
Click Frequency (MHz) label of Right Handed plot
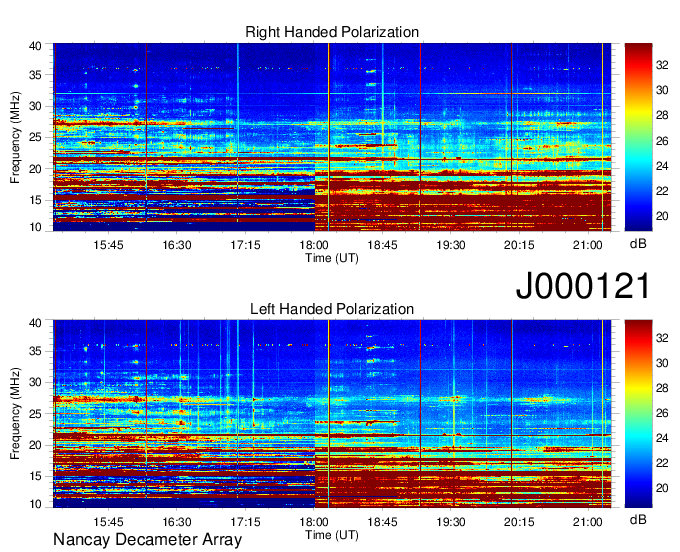15,137
